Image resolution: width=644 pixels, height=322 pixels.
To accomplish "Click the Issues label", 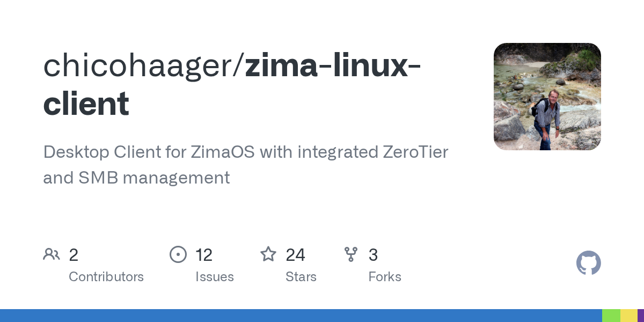I will coord(215,277).
